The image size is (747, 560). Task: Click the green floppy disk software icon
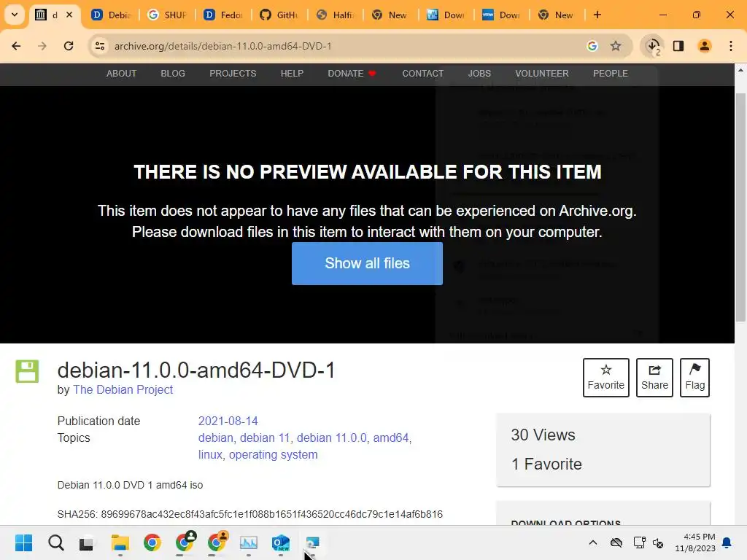pos(27,371)
